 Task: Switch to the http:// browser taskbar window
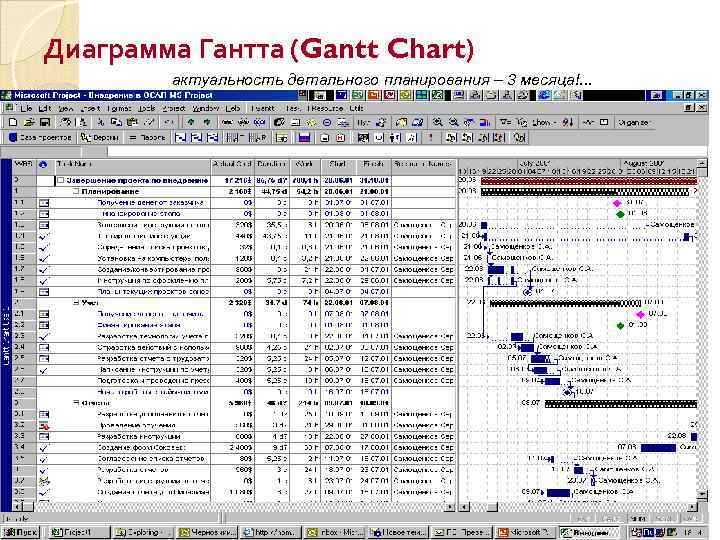point(271,532)
